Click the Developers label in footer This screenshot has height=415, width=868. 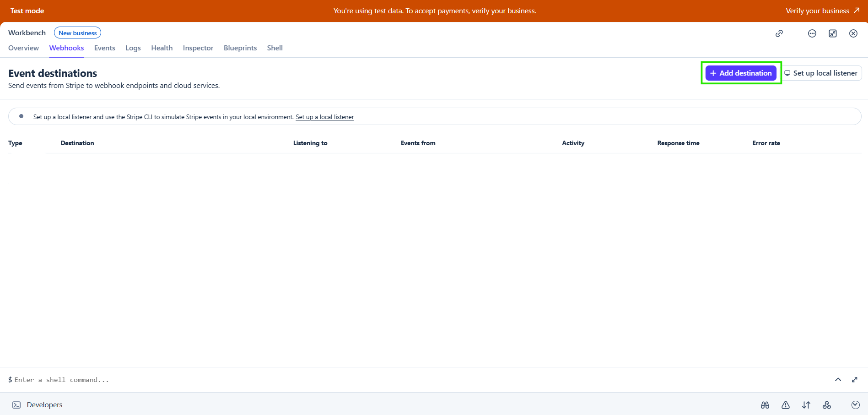[45, 405]
